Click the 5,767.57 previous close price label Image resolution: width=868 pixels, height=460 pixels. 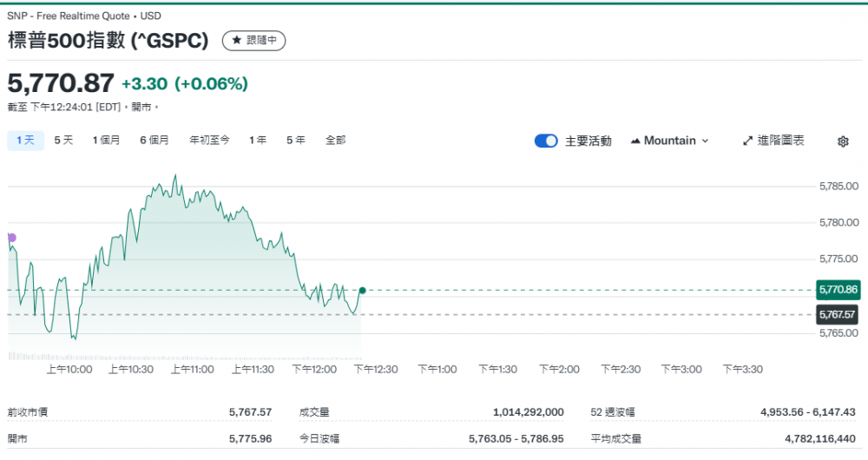838,315
